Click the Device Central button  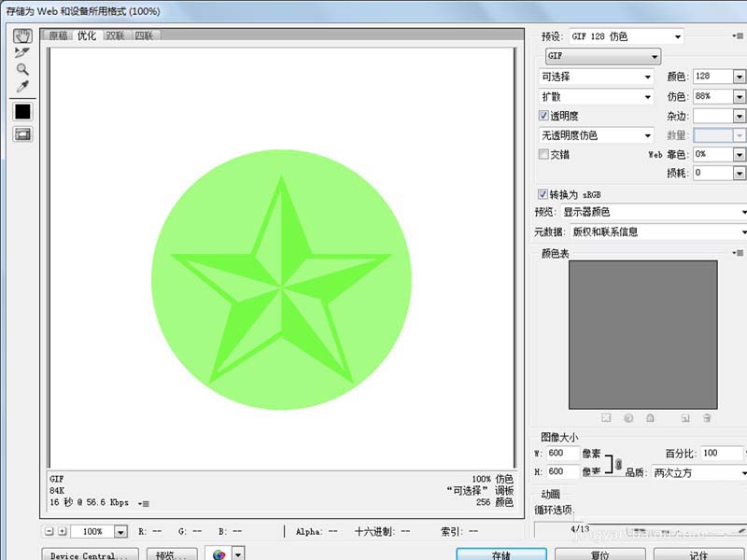(90, 555)
